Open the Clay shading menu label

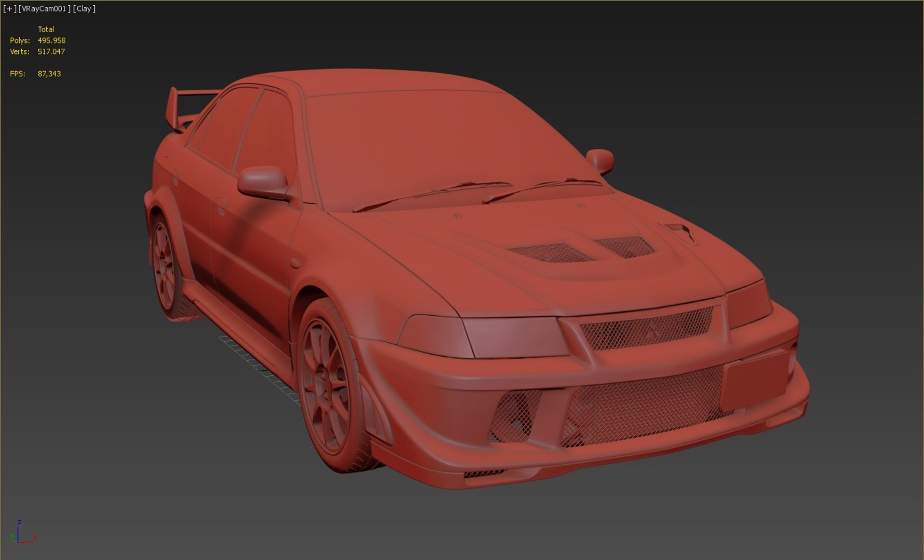tap(84, 9)
